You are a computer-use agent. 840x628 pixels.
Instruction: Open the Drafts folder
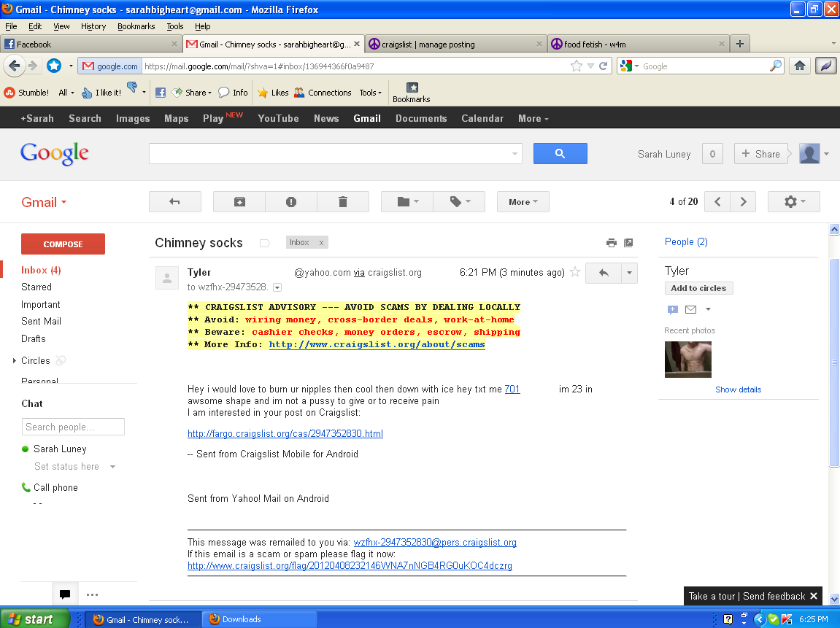34,339
